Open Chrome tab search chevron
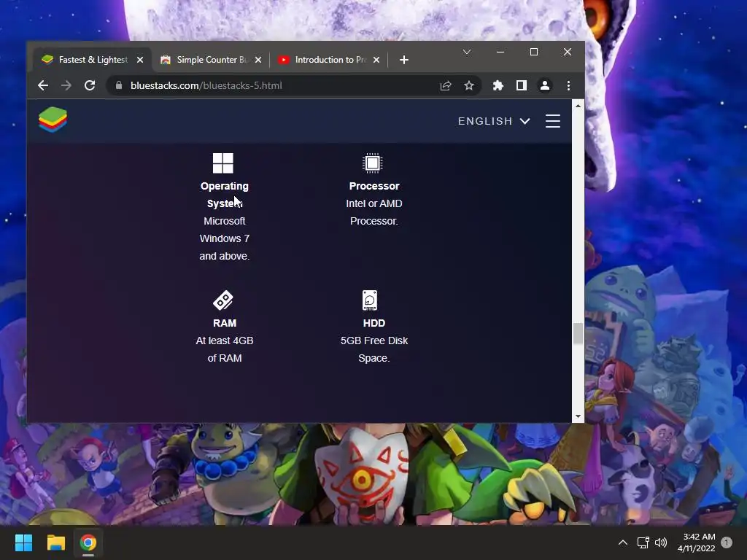This screenshot has width=747, height=560. coord(467,52)
